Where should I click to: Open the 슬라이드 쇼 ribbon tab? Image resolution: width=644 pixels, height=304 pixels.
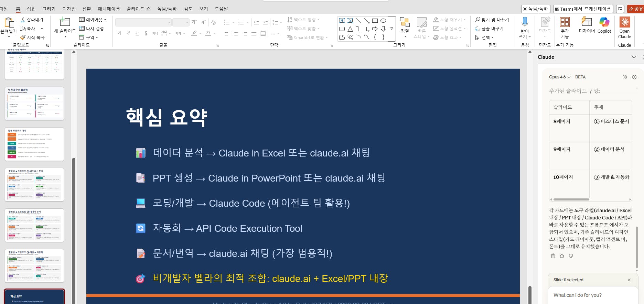(139, 9)
